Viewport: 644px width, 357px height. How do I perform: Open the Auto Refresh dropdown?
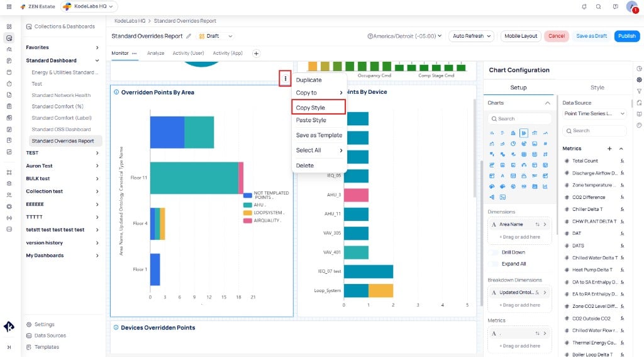[472, 36]
